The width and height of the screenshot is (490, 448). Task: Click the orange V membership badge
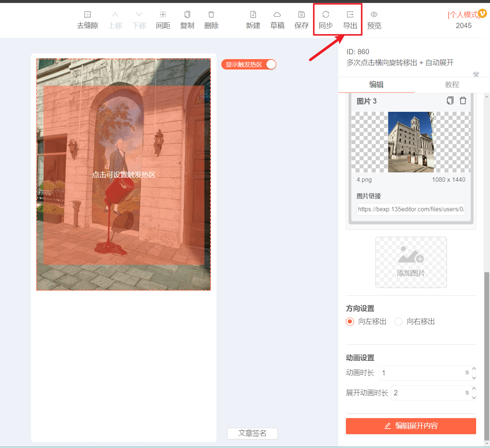[483, 13]
